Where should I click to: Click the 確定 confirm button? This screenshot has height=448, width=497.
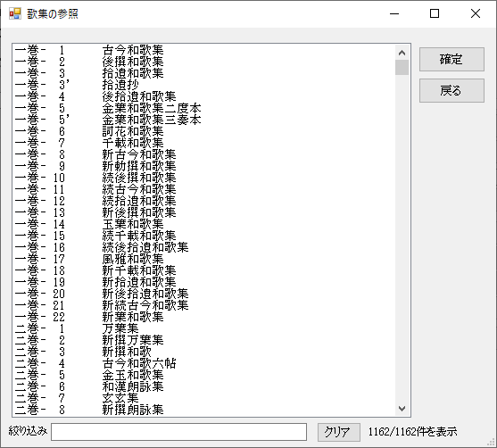[451, 59]
